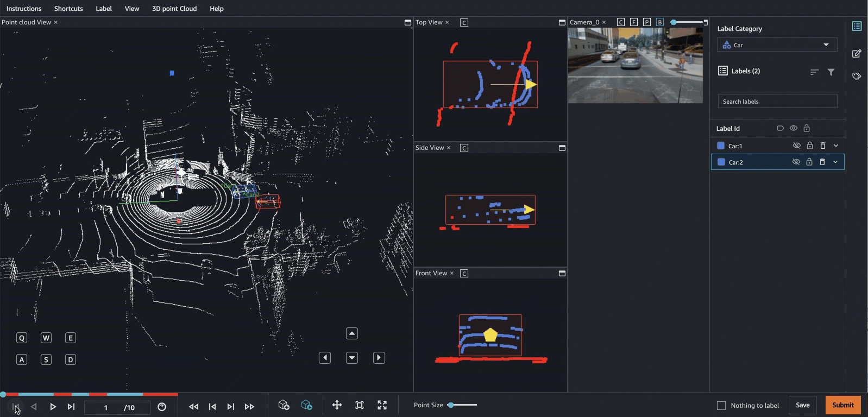
Task: Toggle visibility of Car:1 label
Action: (797, 146)
